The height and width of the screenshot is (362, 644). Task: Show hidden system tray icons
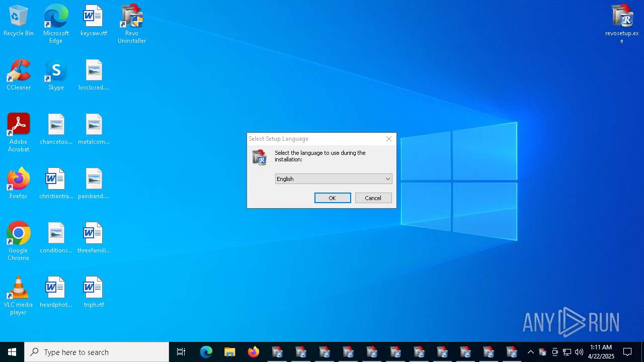click(530, 352)
